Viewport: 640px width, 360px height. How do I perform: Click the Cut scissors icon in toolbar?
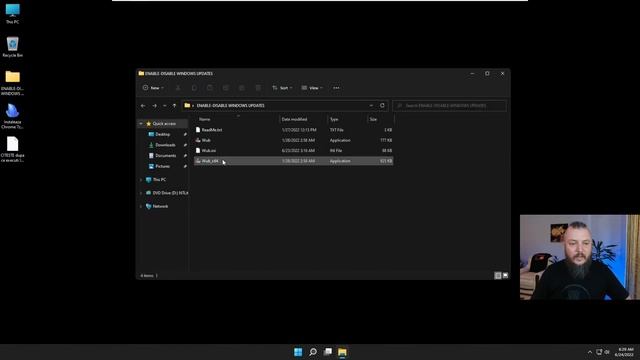pos(178,88)
